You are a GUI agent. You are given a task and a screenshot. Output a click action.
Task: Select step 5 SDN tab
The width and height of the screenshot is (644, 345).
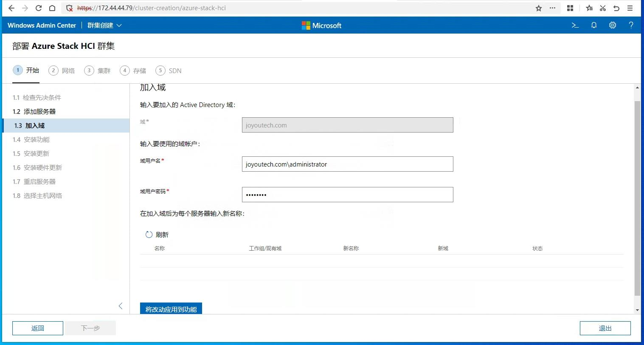coord(169,71)
